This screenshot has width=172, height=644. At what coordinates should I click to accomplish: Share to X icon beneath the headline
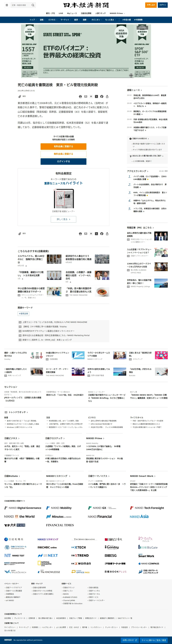[96, 96]
